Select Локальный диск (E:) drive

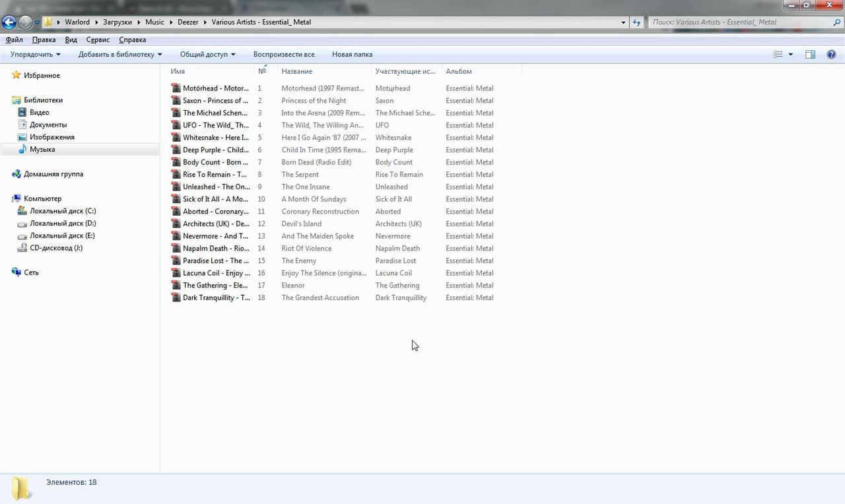tap(57, 236)
